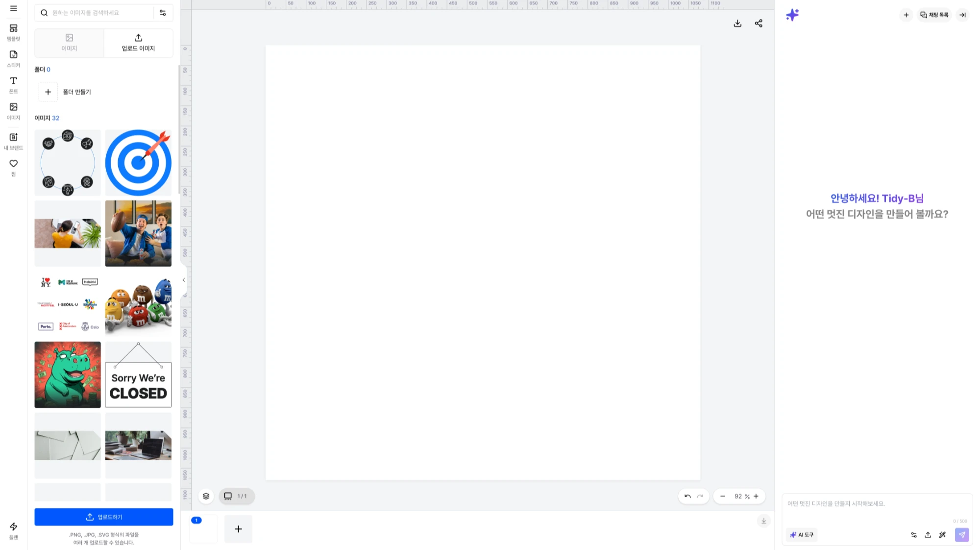980x550 pixels.
Task: Collapse the AI chat panel
Action: pyautogui.click(x=962, y=15)
